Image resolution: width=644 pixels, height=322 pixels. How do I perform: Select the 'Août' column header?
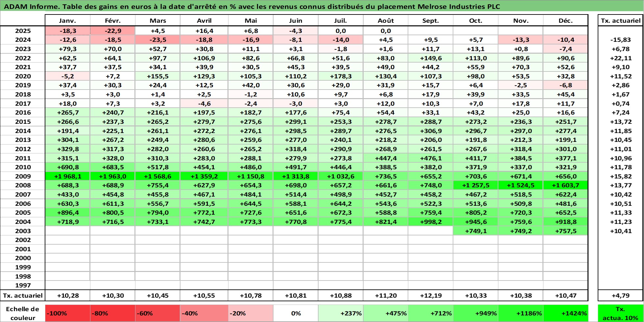(386, 20)
